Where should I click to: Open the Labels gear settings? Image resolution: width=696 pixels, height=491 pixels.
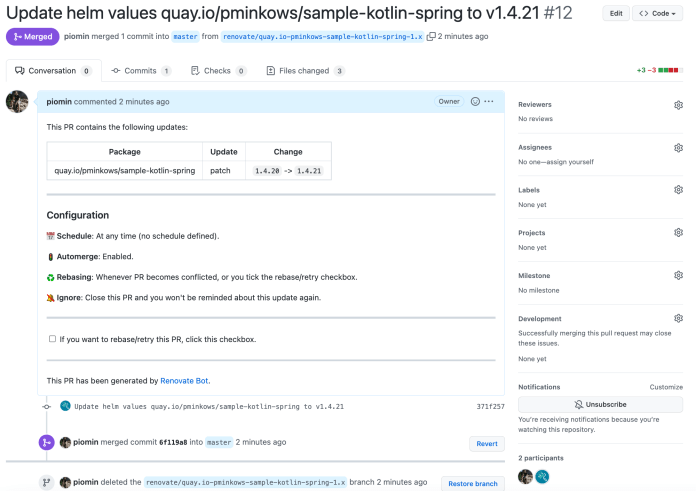click(x=678, y=190)
